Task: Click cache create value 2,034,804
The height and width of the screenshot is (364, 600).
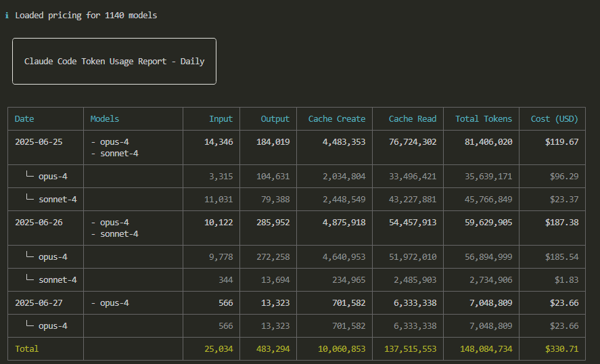Action: pos(344,177)
